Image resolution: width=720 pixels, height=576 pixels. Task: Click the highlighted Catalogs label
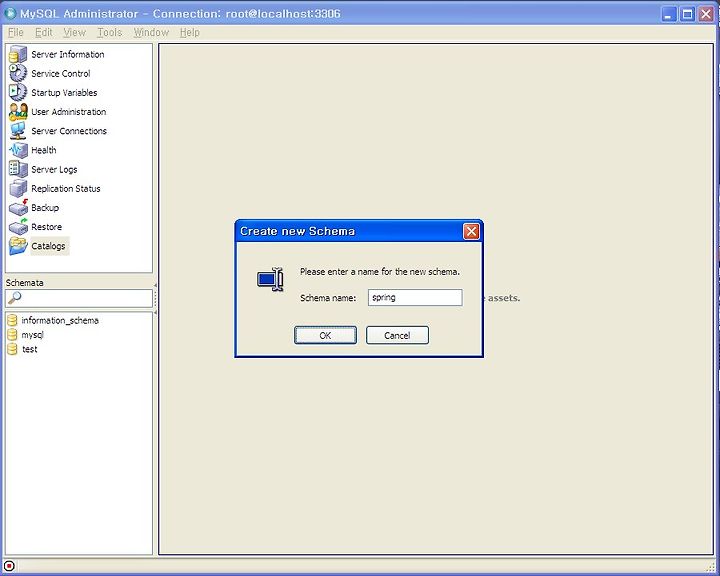point(49,246)
